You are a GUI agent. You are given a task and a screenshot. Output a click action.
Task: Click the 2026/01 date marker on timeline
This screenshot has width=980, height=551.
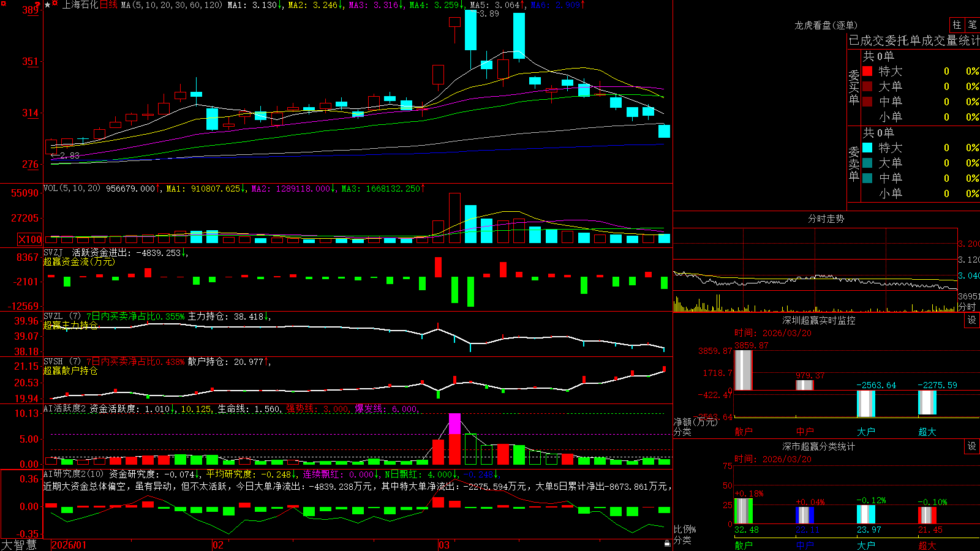click(x=69, y=545)
